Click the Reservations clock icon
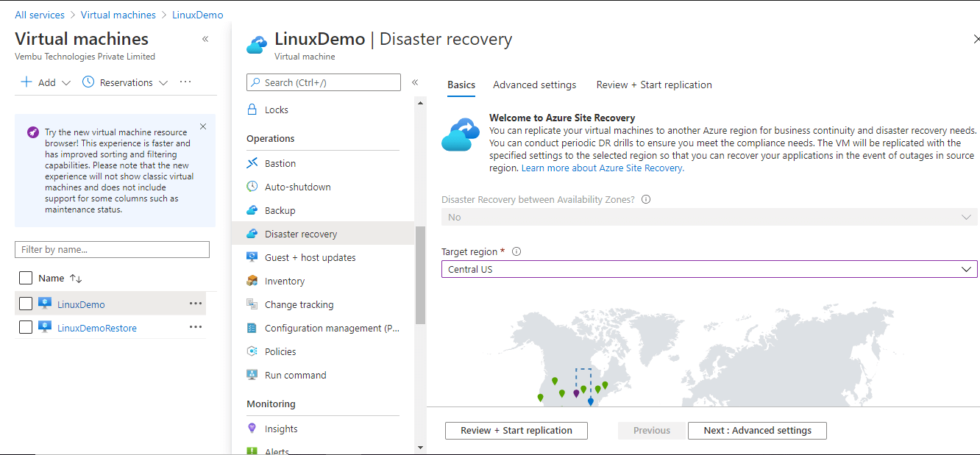The width and height of the screenshot is (980, 455). coord(88,82)
